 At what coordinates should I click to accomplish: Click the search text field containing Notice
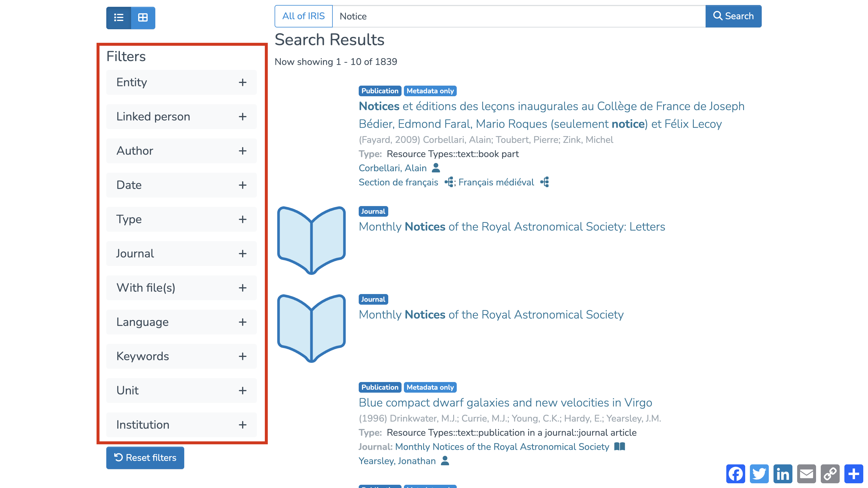518,16
